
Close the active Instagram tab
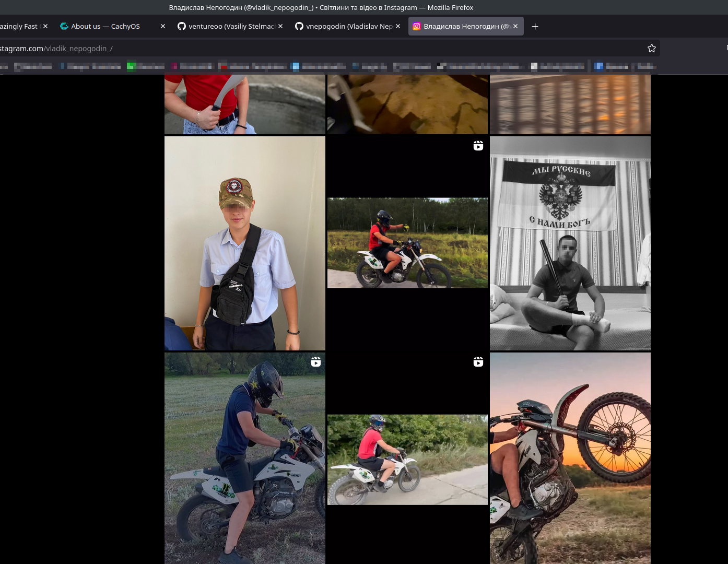pyautogui.click(x=515, y=26)
